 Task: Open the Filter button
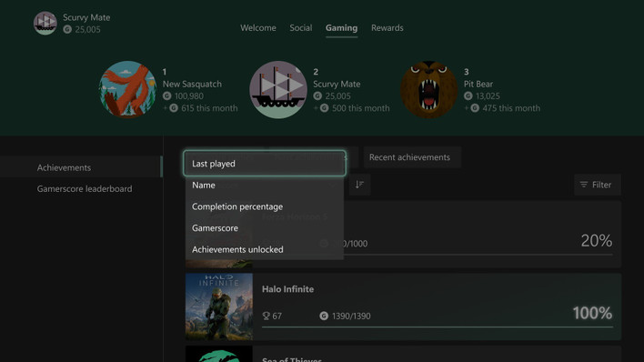tap(598, 185)
